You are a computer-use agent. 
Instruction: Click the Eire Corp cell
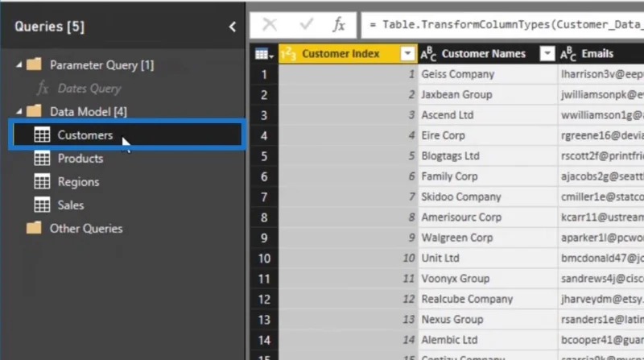(488, 135)
